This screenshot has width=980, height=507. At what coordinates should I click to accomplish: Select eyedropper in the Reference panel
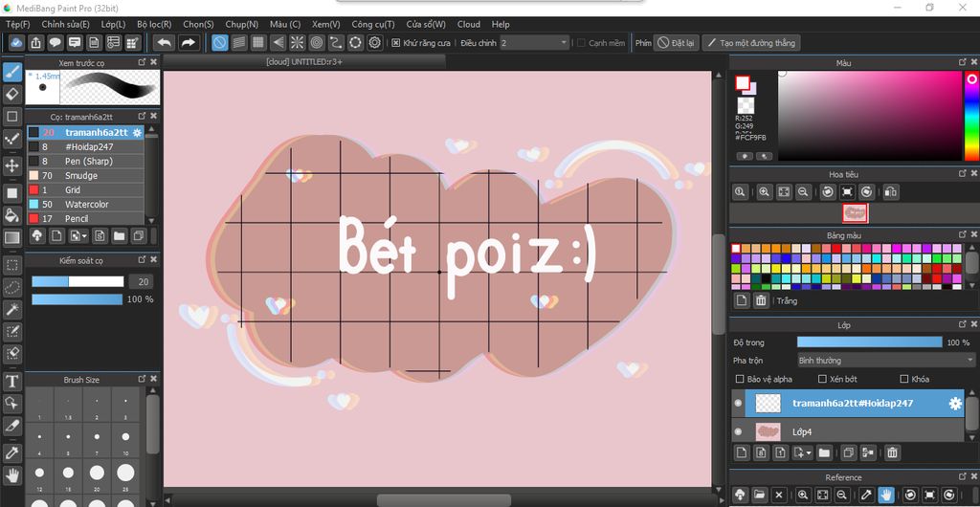coord(866,494)
